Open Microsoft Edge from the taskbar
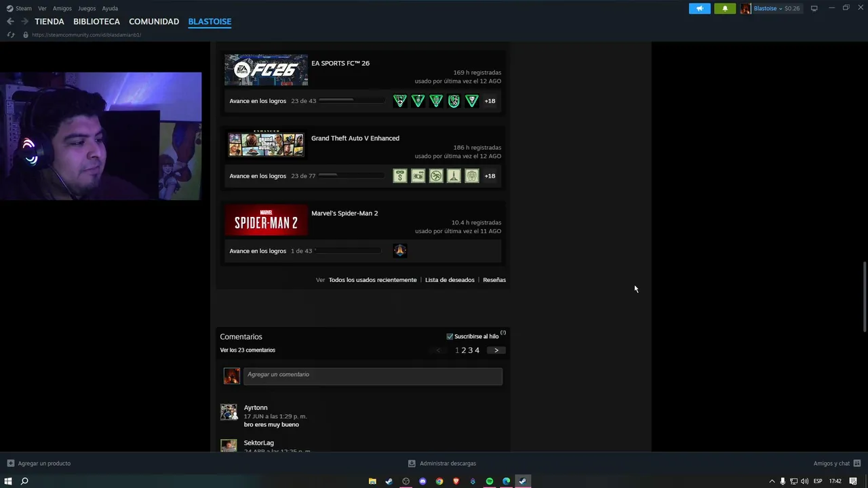Viewport: 868px width, 488px height. [x=506, y=481]
